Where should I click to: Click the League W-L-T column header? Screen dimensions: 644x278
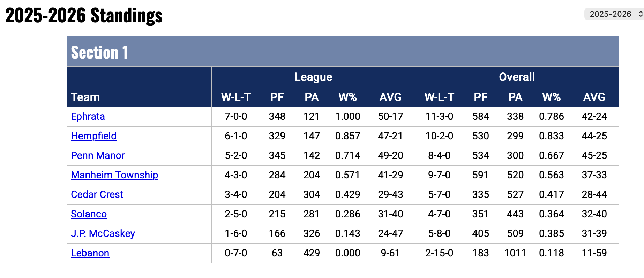[x=236, y=97]
